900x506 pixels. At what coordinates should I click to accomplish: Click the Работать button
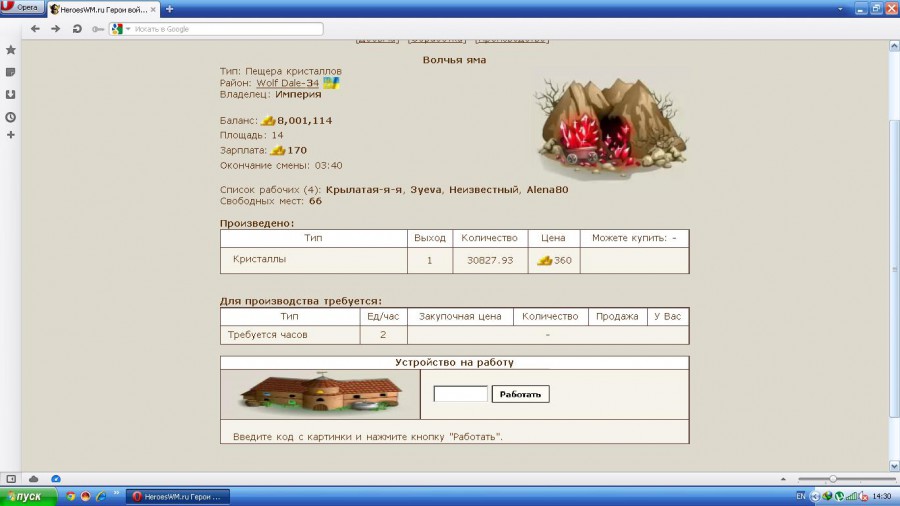(x=521, y=394)
